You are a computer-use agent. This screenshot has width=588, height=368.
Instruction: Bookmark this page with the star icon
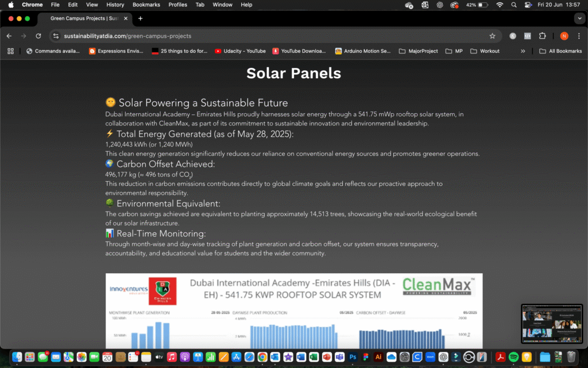pos(492,36)
